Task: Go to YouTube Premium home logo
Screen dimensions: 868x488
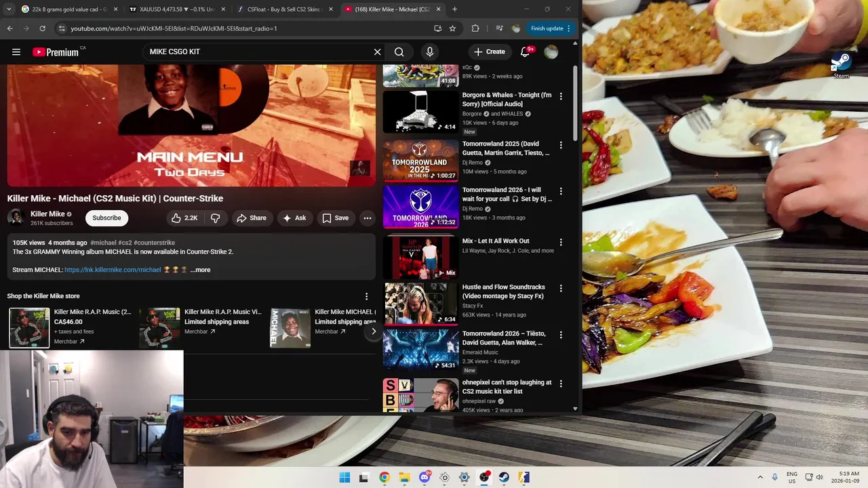Action: coord(56,52)
